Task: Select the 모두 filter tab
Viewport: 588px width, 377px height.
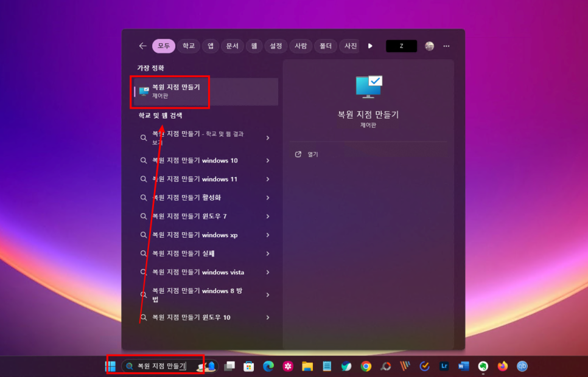Action: coord(164,46)
